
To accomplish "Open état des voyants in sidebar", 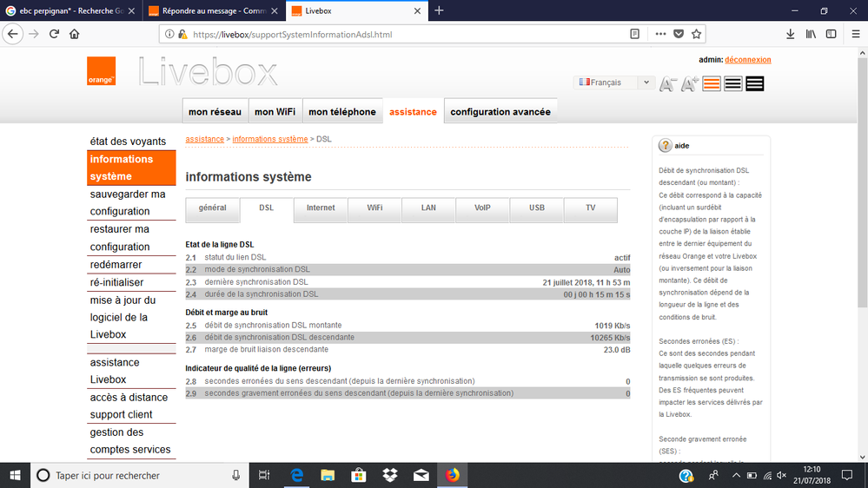I will (128, 141).
